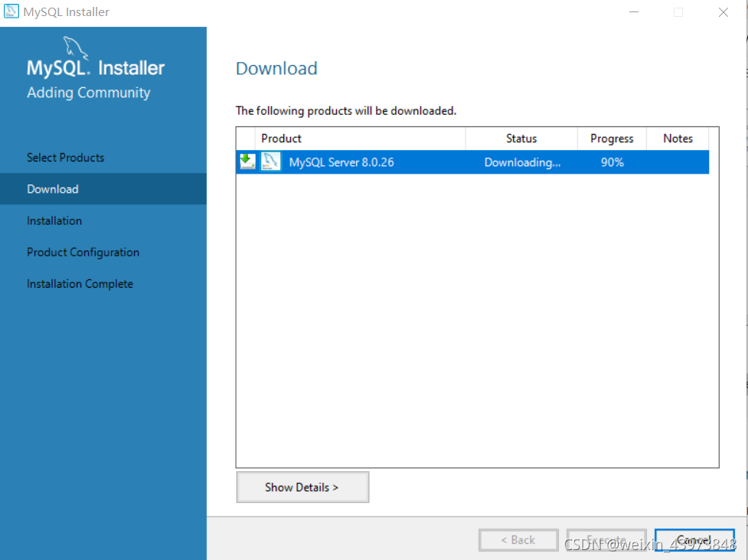Viewport: 748px width, 560px height.
Task: Sort by the Status column header
Action: pos(521,138)
